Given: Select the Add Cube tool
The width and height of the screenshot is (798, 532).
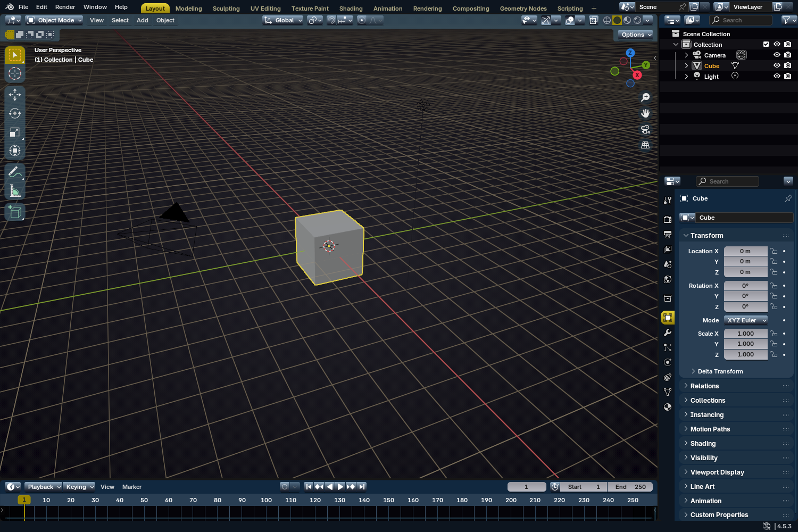Looking at the screenshot, I should click(15, 212).
